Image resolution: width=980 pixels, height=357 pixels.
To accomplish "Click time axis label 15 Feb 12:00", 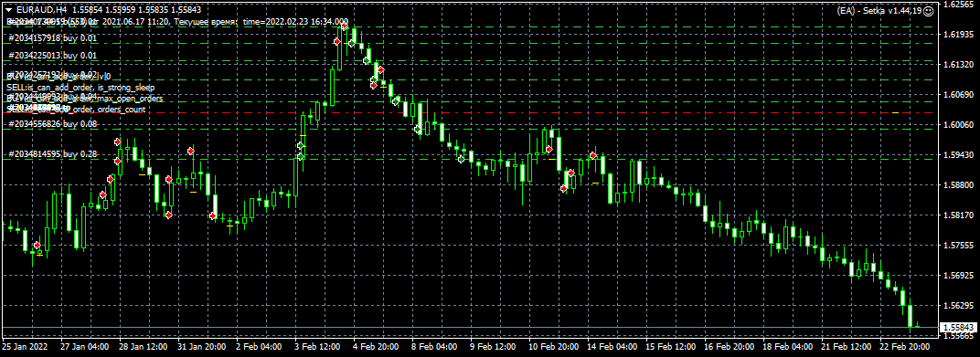I will 671,346.
